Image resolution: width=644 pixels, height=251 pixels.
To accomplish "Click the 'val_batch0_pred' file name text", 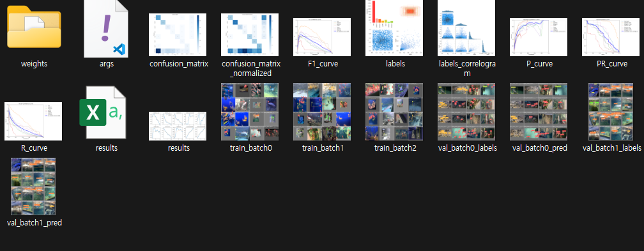I will 539,148.
